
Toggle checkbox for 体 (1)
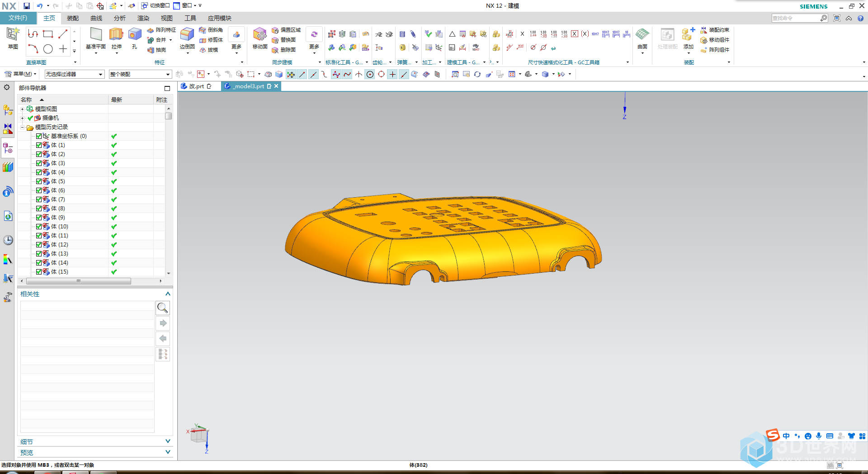[39, 145]
